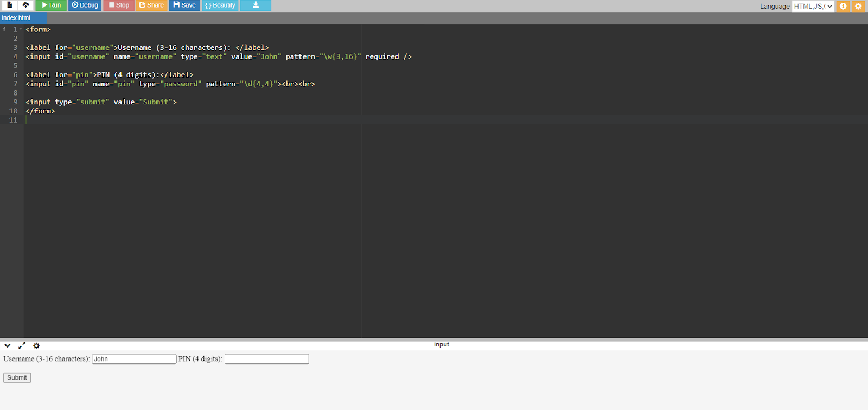This screenshot has width=868, height=410.
Task: Start debugging with the Debug button
Action: point(85,5)
